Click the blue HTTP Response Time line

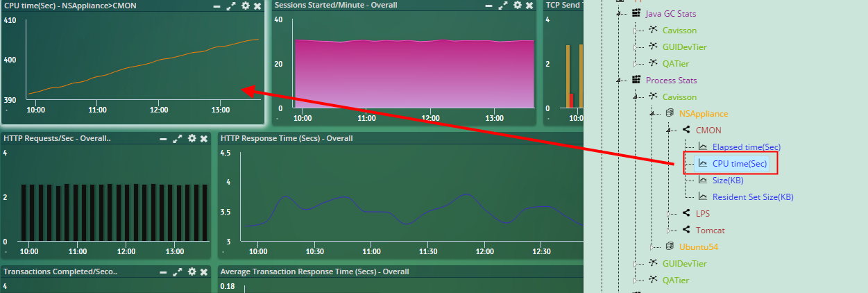[x=413, y=212]
